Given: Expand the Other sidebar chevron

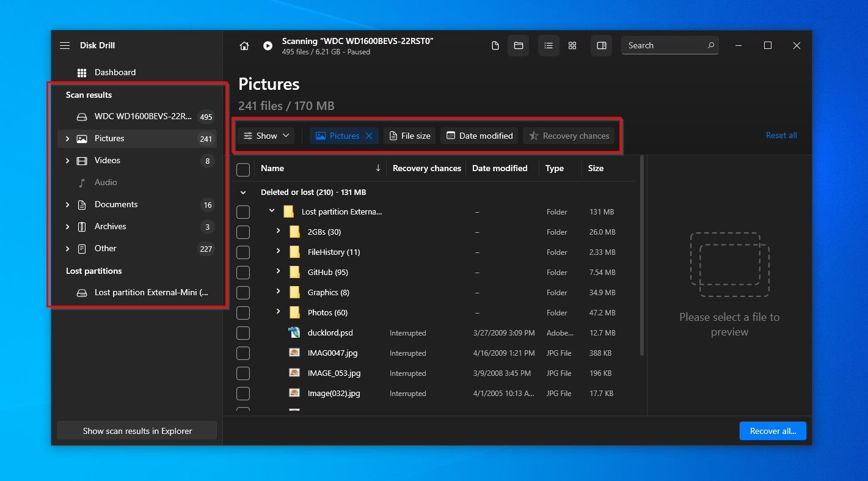Looking at the screenshot, I should click(67, 249).
